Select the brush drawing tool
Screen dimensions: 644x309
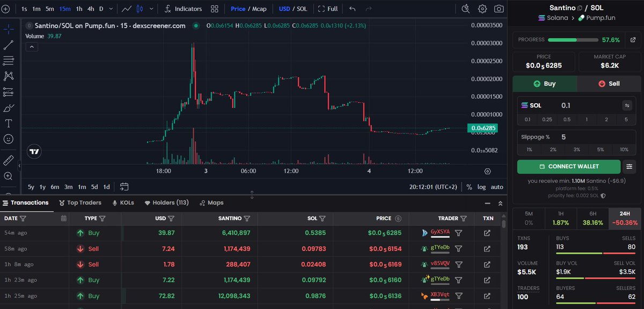[9, 107]
